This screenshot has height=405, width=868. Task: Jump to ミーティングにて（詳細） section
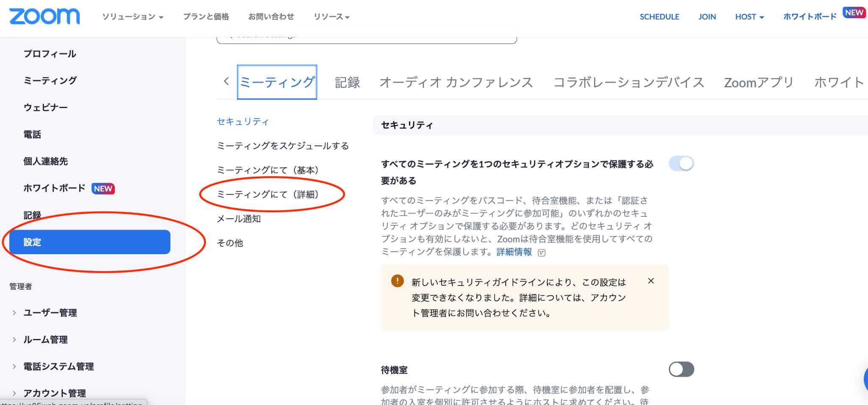pyautogui.click(x=268, y=194)
